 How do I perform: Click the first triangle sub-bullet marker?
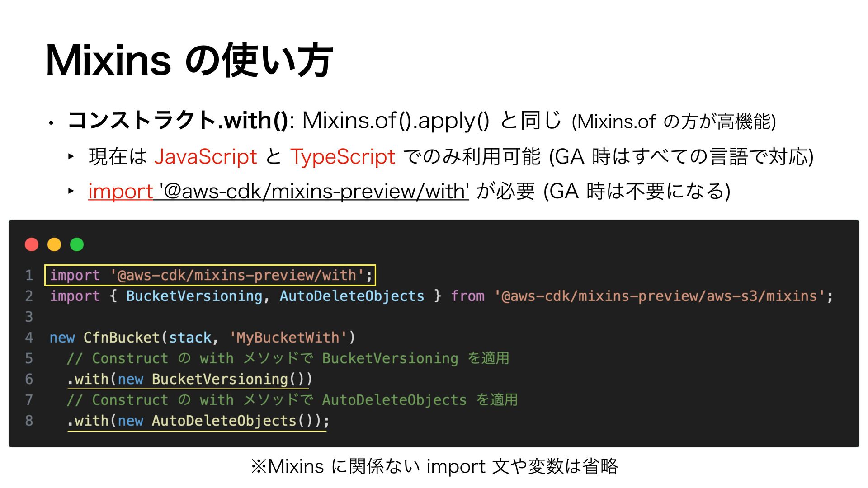coord(71,157)
